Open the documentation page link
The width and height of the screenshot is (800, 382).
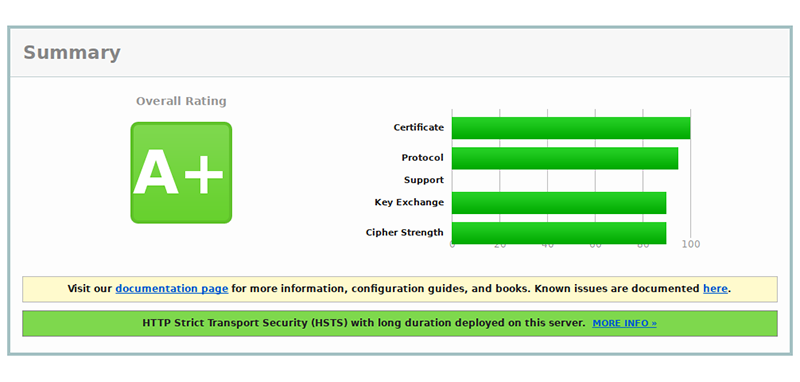pyautogui.click(x=171, y=289)
